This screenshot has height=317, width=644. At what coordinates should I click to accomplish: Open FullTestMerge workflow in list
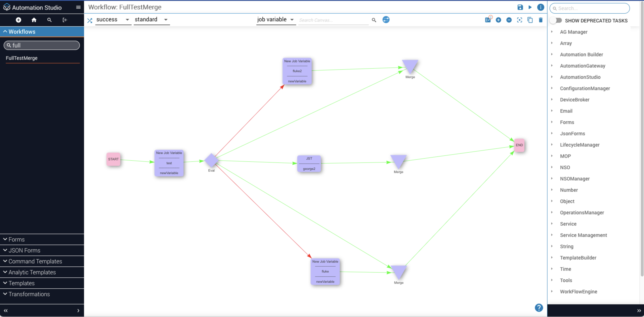coord(21,58)
